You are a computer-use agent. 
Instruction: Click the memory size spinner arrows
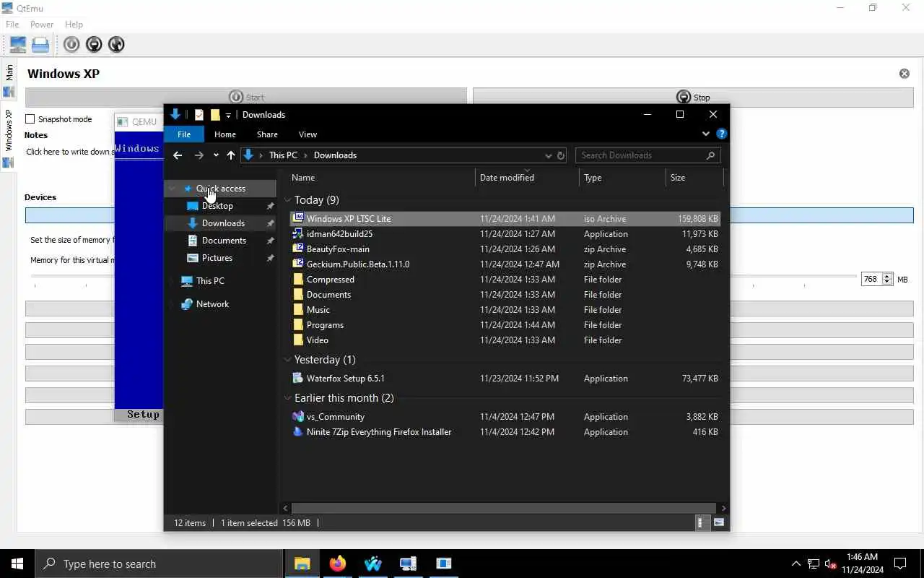point(887,279)
